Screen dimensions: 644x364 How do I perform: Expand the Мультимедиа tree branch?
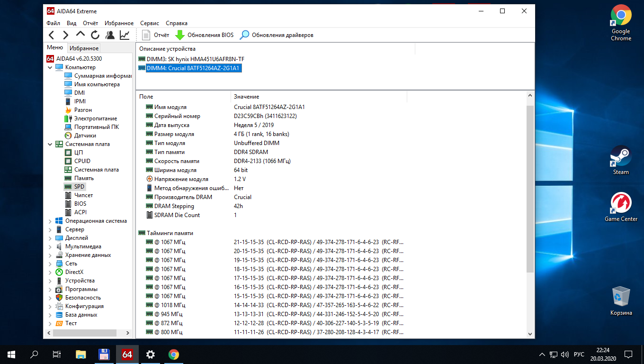(50, 246)
